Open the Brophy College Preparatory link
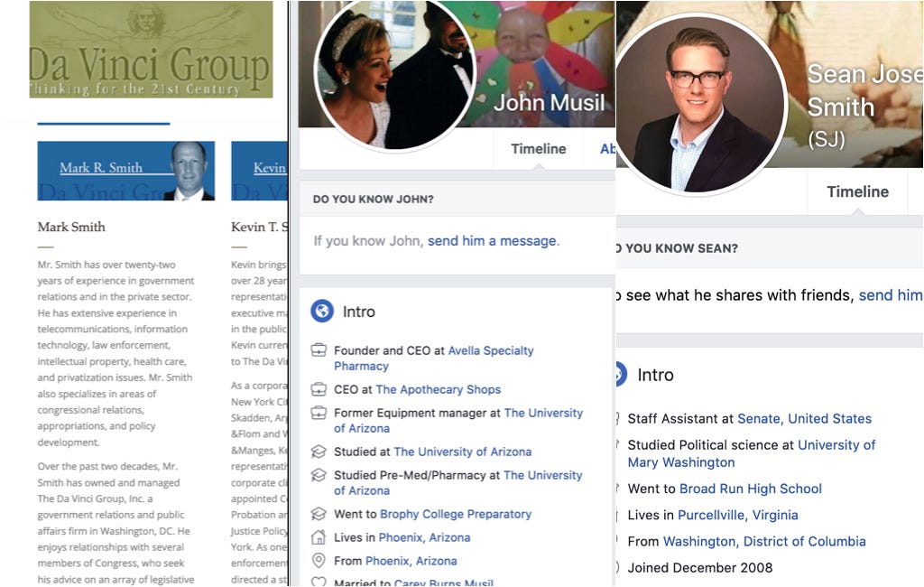 pos(456,514)
